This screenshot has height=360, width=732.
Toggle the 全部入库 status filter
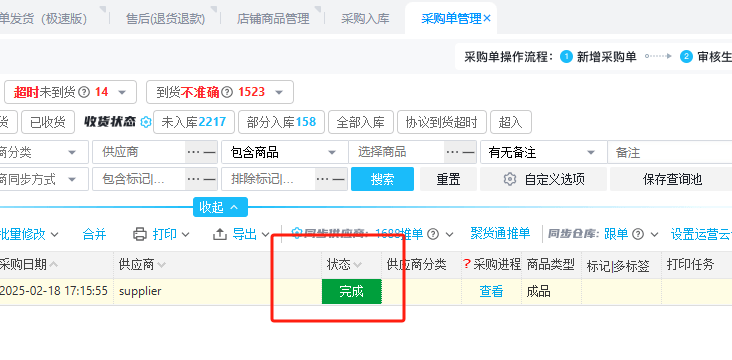361,122
